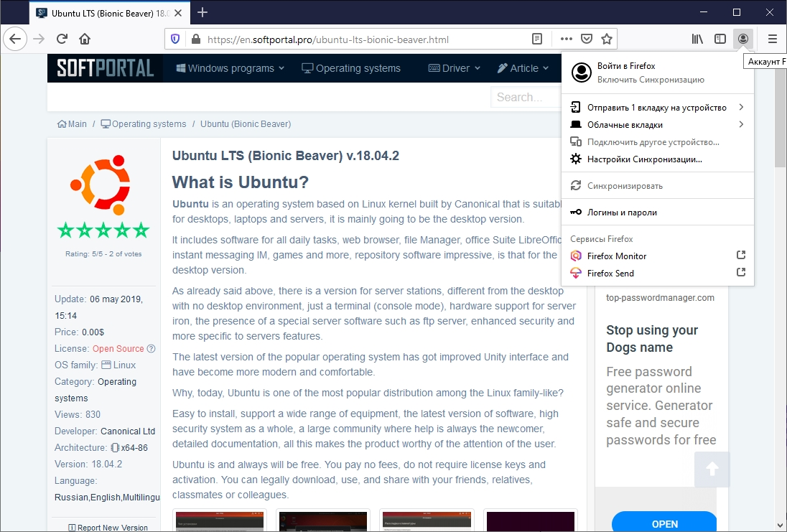Open the third screenshot thumbnail
787x532 pixels.
(x=427, y=521)
